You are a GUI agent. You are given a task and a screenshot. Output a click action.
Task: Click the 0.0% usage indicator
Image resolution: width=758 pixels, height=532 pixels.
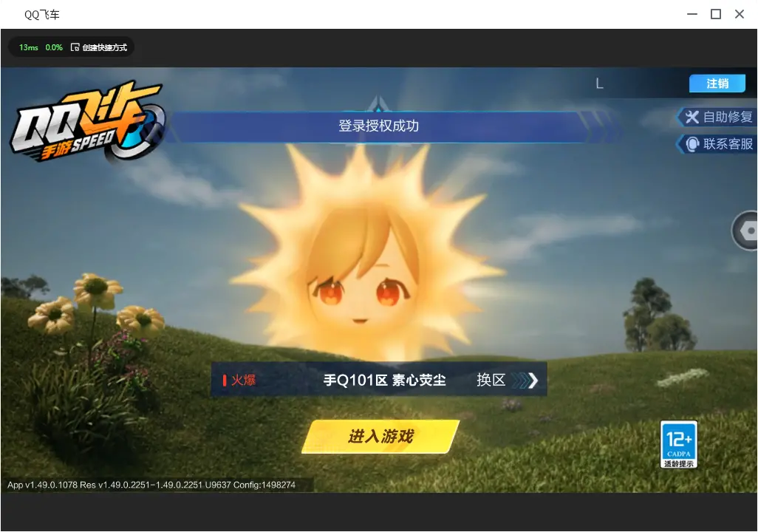click(54, 47)
